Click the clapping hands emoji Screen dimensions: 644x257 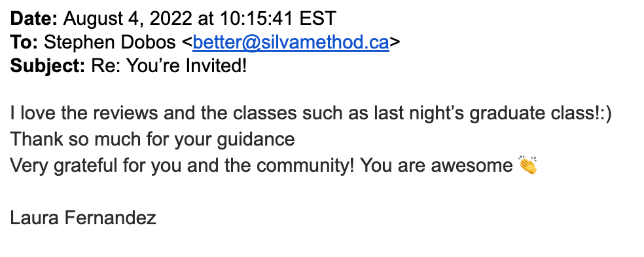coord(528,165)
